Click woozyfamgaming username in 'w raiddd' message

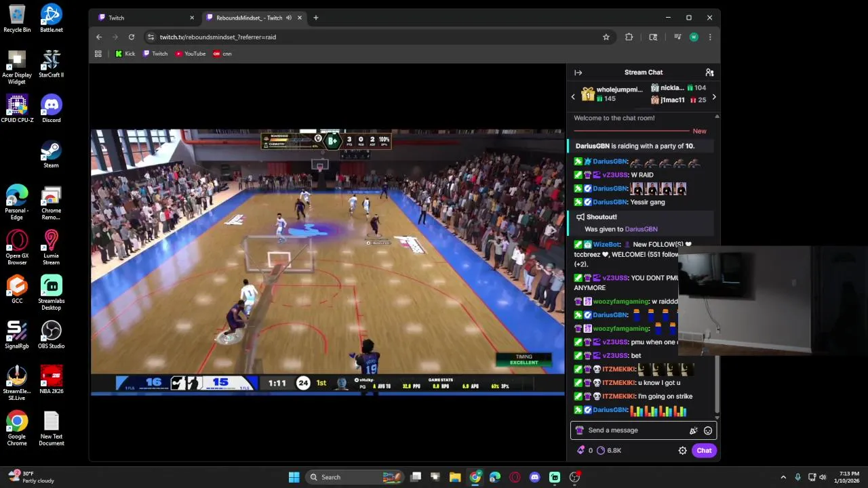pyautogui.click(x=620, y=302)
